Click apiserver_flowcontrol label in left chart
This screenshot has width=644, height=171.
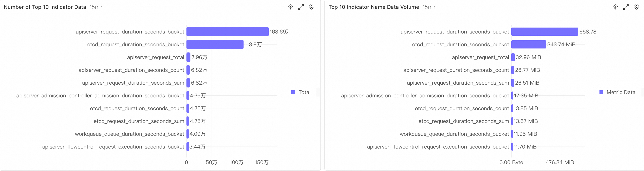coord(113,147)
